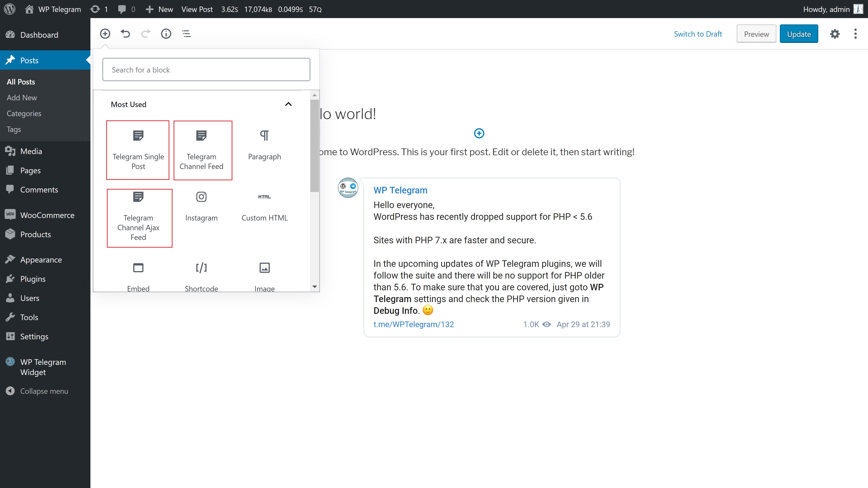Insert Shortcode block
Image resolution: width=868 pixels, height=488 pixels.
tap(201, 277)
